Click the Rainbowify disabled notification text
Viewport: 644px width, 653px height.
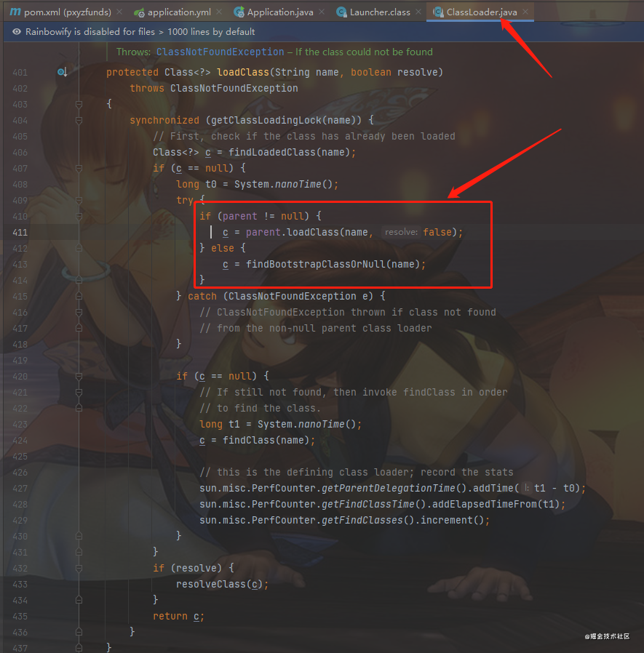[x=140, y=32]
